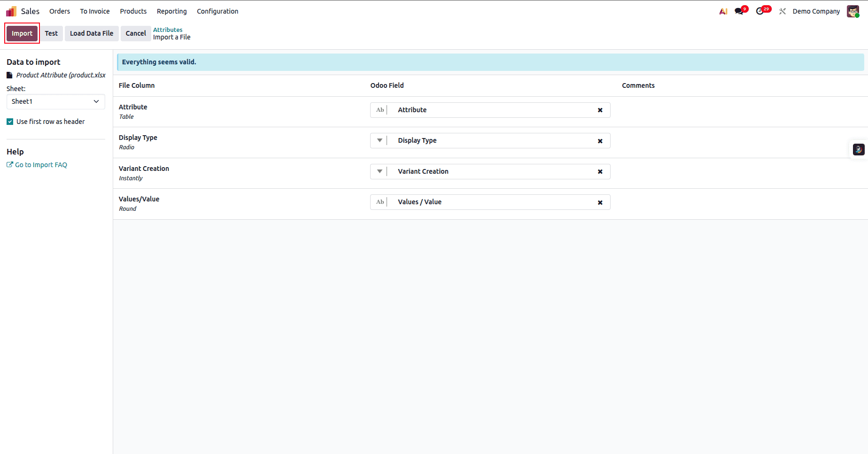Open the Demo Company user avatar menu
The height and width of the screenshot is (454, 868).
pyautogui.click(x=852, y=11)
